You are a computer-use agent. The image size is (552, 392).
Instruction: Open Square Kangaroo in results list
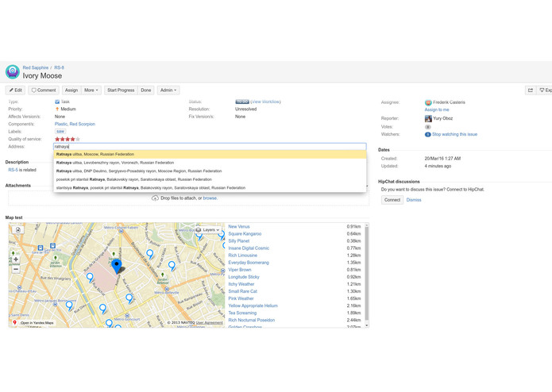(245, 234)
